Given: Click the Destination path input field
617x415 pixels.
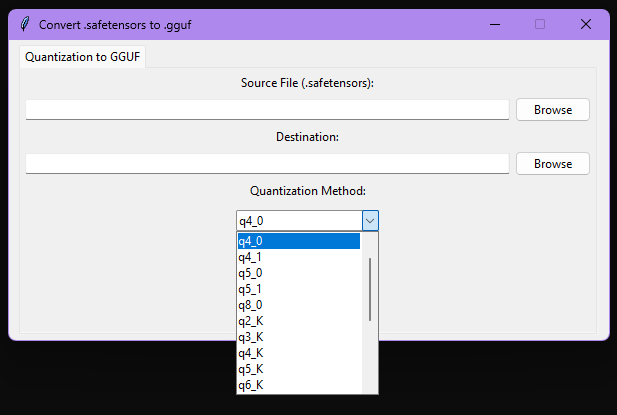Looking at the screenshot, I should (x=267, y=162).
